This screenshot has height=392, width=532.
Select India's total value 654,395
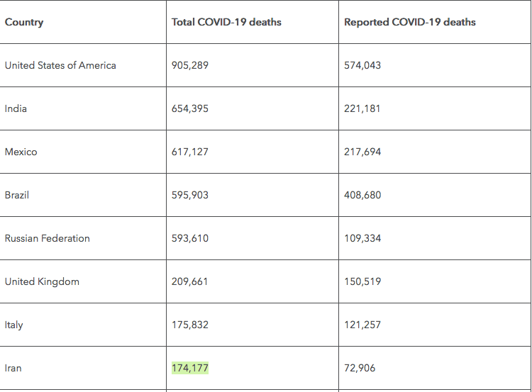point(190,108)
